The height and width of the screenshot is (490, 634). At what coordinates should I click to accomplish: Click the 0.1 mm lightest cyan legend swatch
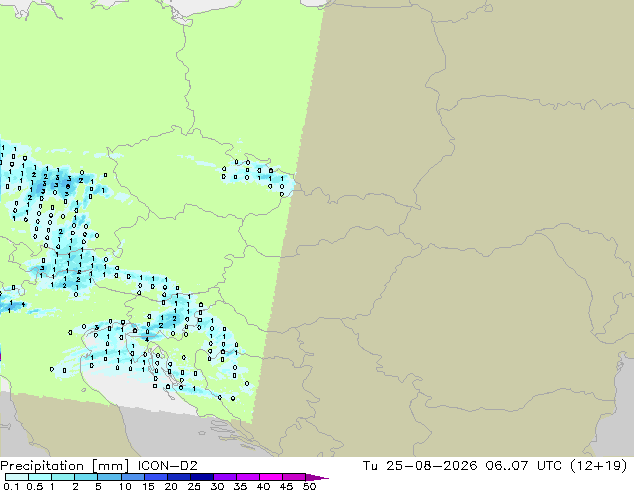pyautogui.click(x=17, y=477)
